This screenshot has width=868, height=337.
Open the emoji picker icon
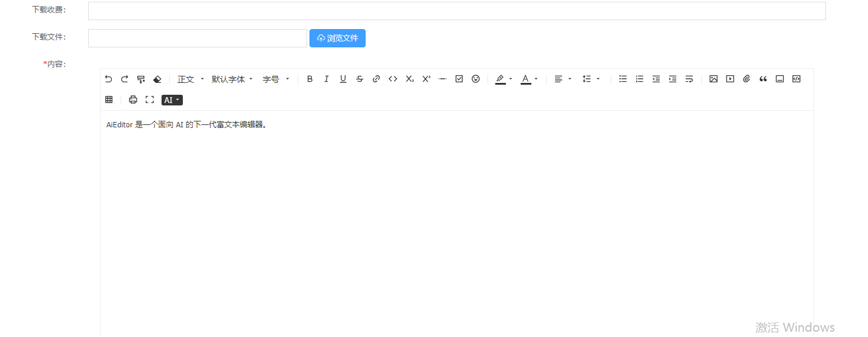(476, 79)
